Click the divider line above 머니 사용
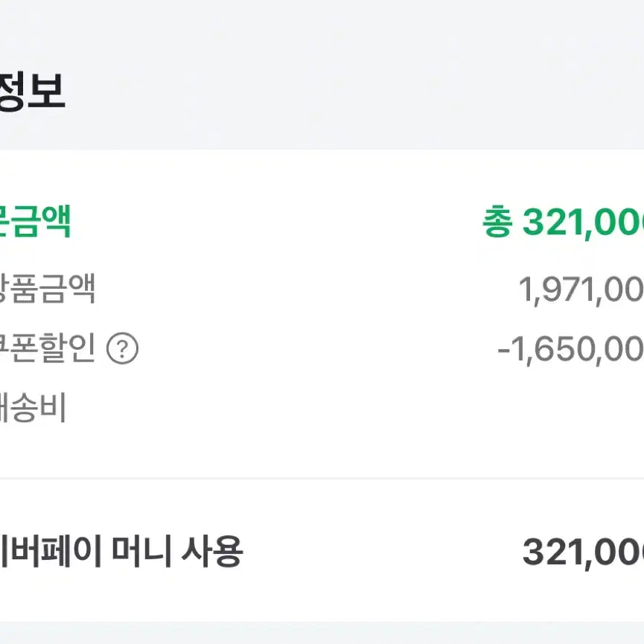This screenshot has width=644, height=644. click(322, 479)
